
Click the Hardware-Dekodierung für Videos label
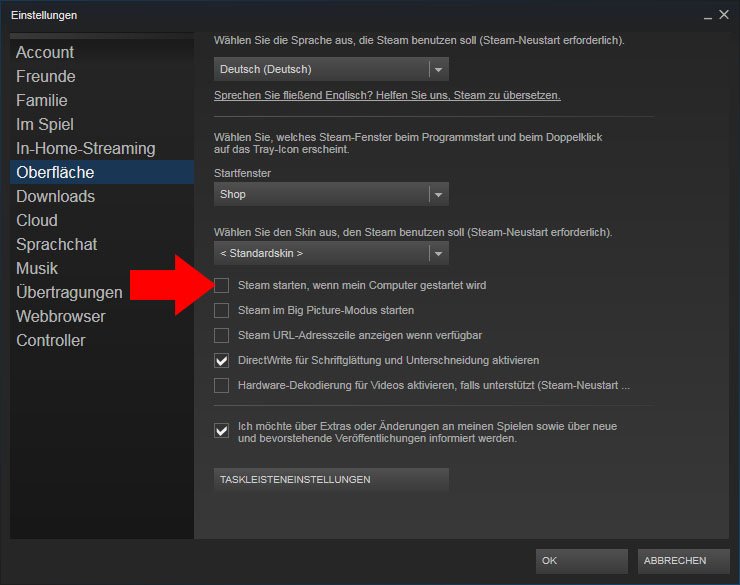(x=434, y=385)
